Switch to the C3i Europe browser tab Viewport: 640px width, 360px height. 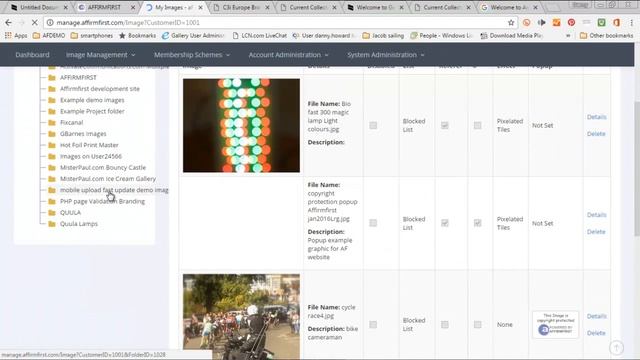[x=241, y=7]
